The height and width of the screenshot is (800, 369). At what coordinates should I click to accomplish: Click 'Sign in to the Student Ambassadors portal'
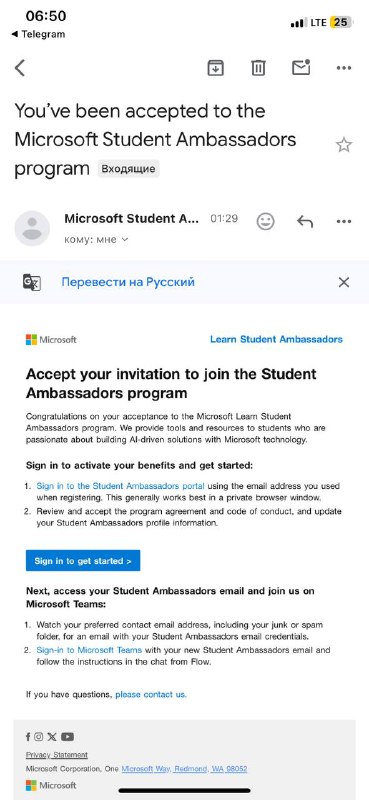tap(120, 486)
